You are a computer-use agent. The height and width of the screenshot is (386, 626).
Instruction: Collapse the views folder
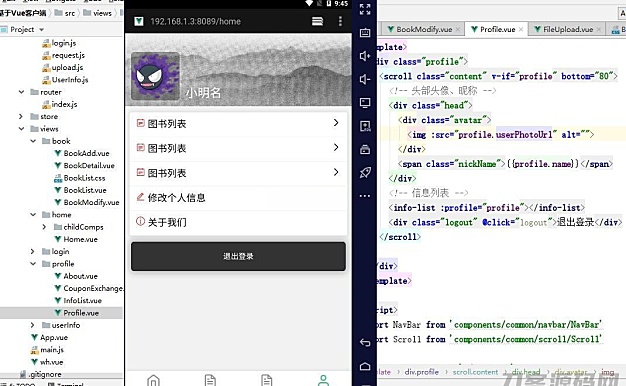point(21,129)
